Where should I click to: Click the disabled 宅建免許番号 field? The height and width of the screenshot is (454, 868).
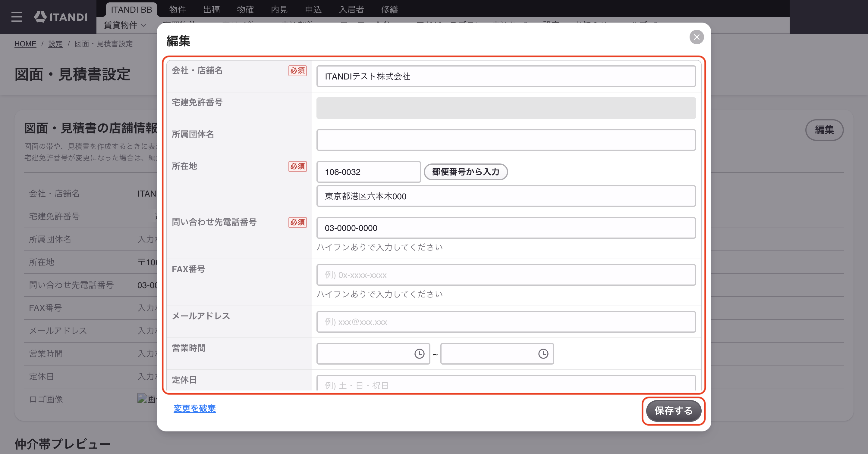click(506, 108)
